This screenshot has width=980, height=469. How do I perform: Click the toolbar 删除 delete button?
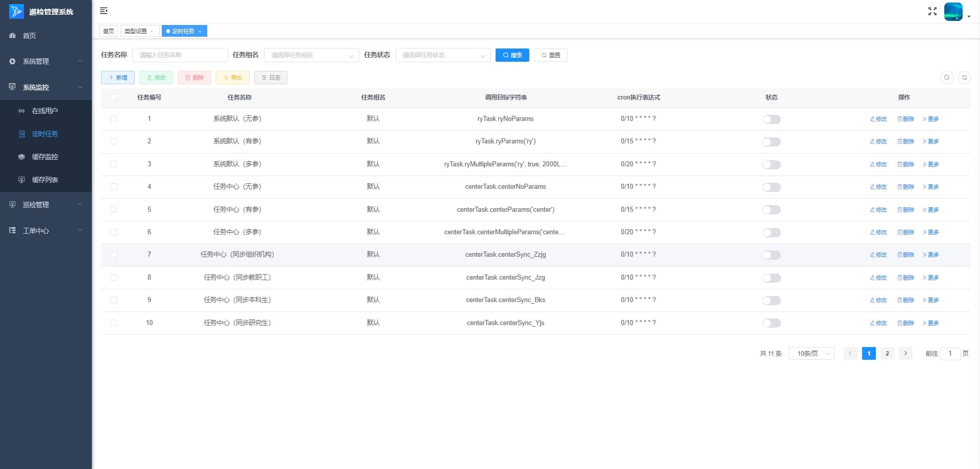(x=194, y=78)
